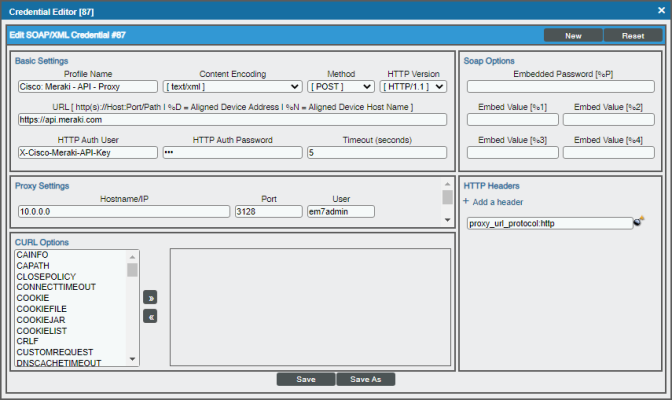Click the Embed Value %2 field
672x400 pixels.
click(609, 120)
